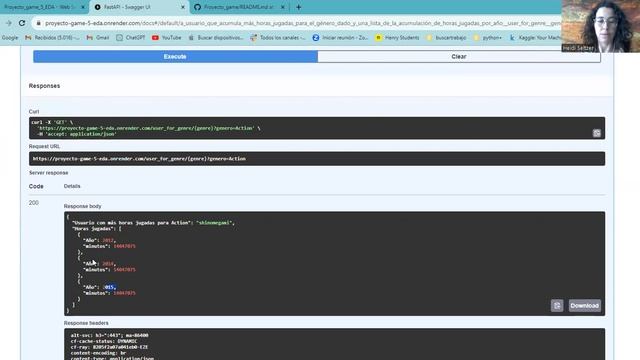Click the Response headers code block
The width and height of the screenshot is (640, 360).
334,344
